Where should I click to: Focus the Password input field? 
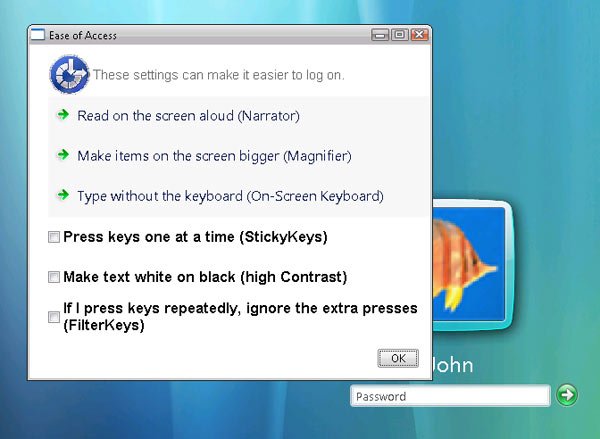pos(450,396)
